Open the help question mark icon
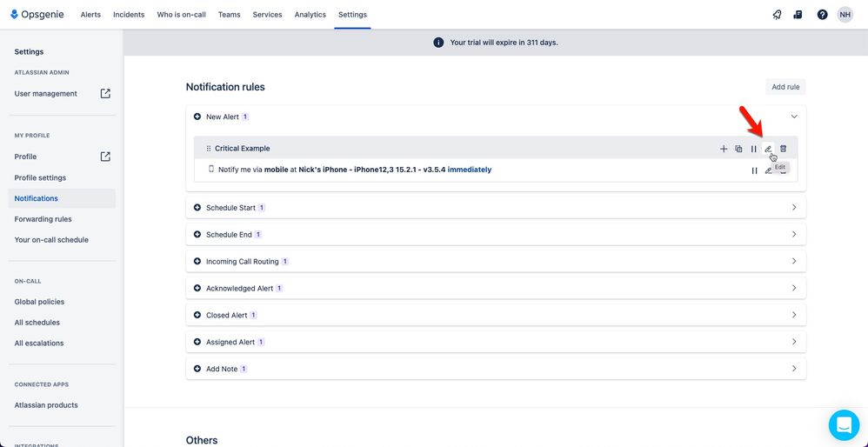 822,15
